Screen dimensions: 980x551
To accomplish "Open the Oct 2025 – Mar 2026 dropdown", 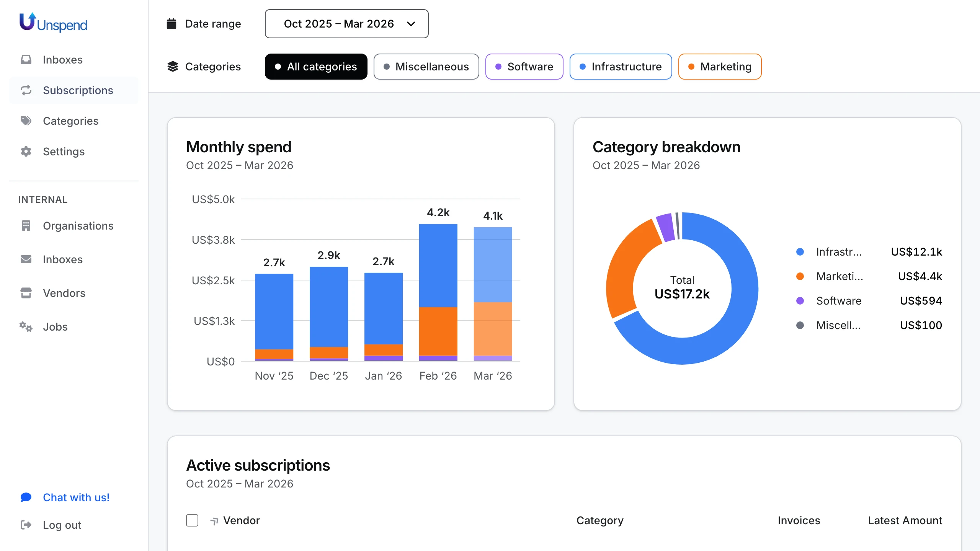I will point(346,24).
